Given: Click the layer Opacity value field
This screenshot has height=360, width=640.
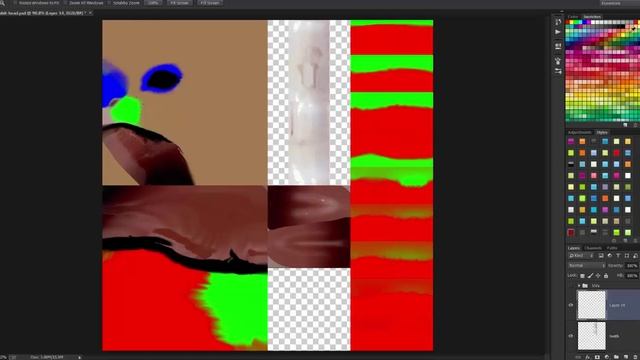Looking at the screenshot, I should pyautogui.click(x=632, y=266).
